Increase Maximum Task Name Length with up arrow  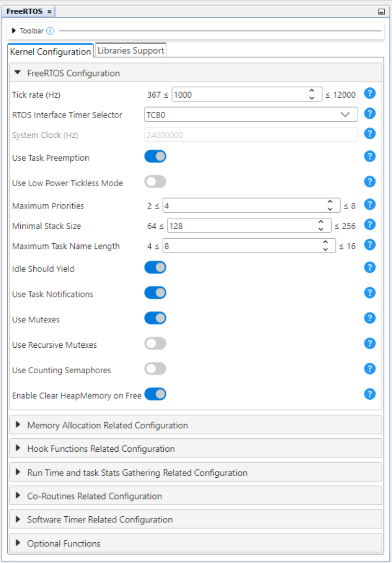(x=325, y=242)
